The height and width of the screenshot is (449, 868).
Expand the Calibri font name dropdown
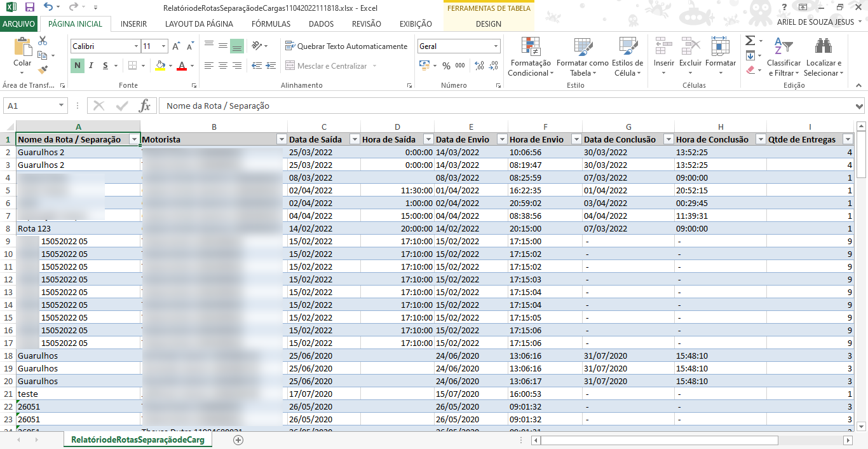136,46
